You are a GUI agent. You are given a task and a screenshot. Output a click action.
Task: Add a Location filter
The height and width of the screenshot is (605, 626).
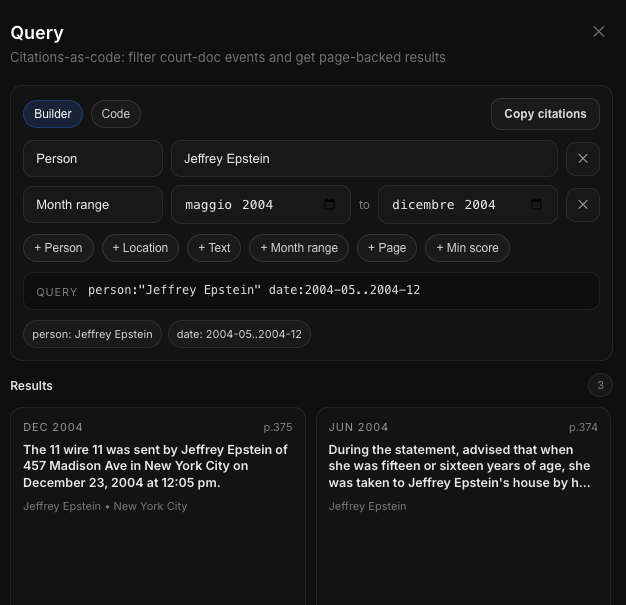coord(140,248)
